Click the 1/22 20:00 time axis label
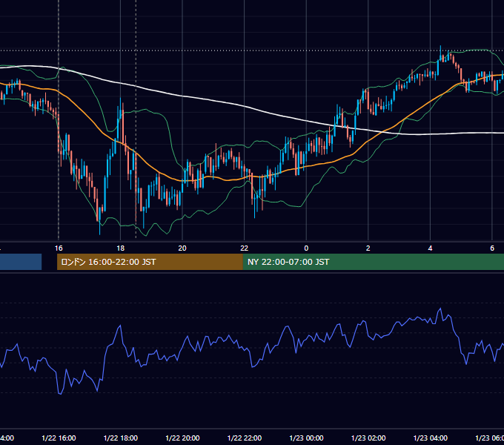Image resolution: width=504 pixels, height=445 pixels. click(x=182, y=438)
